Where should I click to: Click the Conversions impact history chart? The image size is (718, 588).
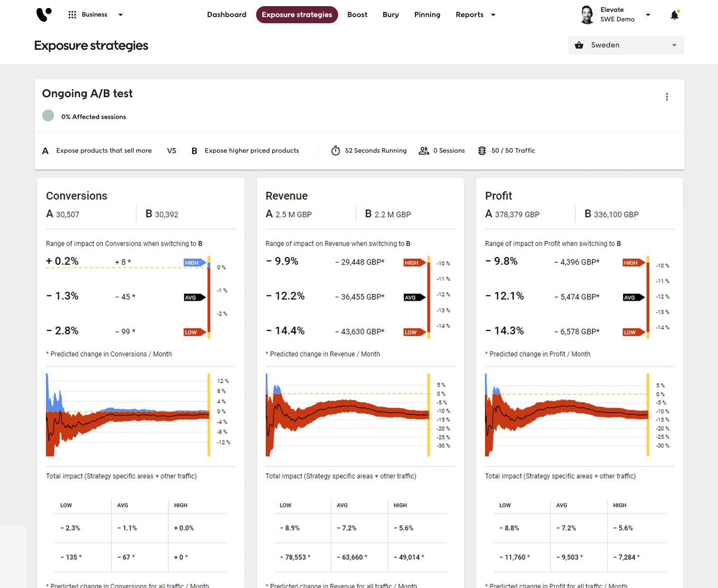point(128,415)
